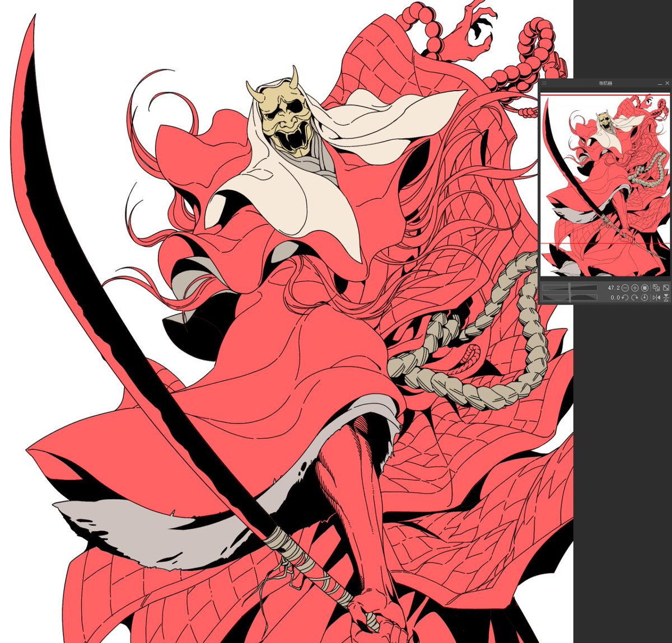Reset zoom to 100% in Navigator
This screenshot has height=643, width=672.
(x=645, y=288)
